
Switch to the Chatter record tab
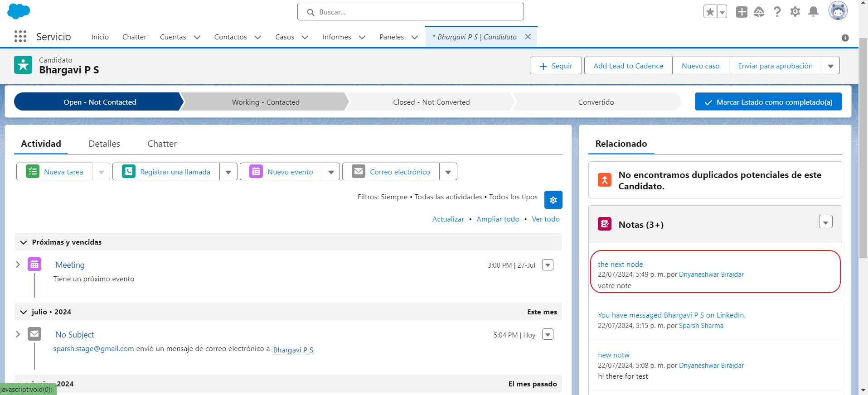click(162, 144)
